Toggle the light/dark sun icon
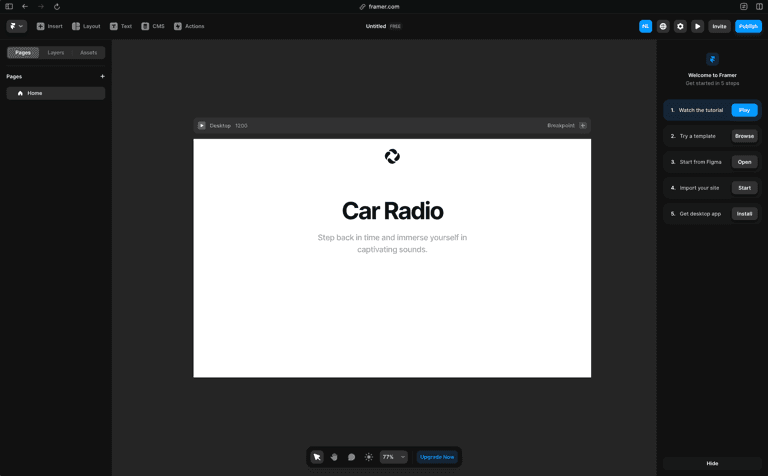 click(x=369, y=457)
